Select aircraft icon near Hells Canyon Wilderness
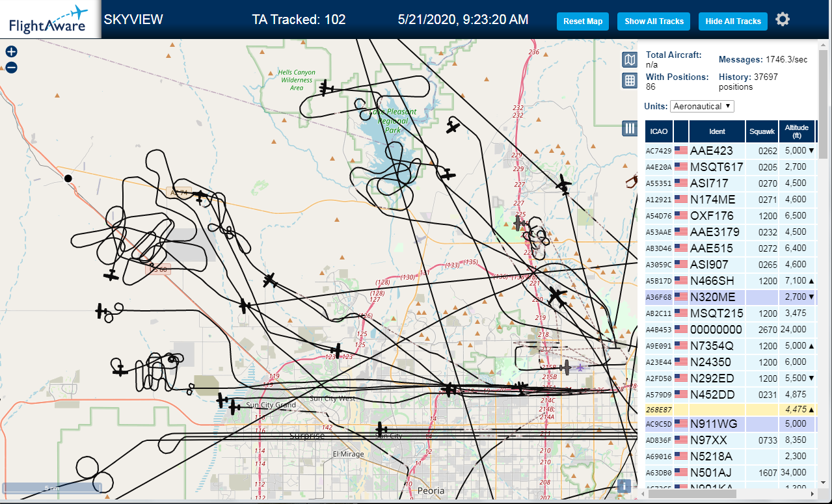Image resolution: width=832 pixels, height=504 pixels. click(327, 89)
